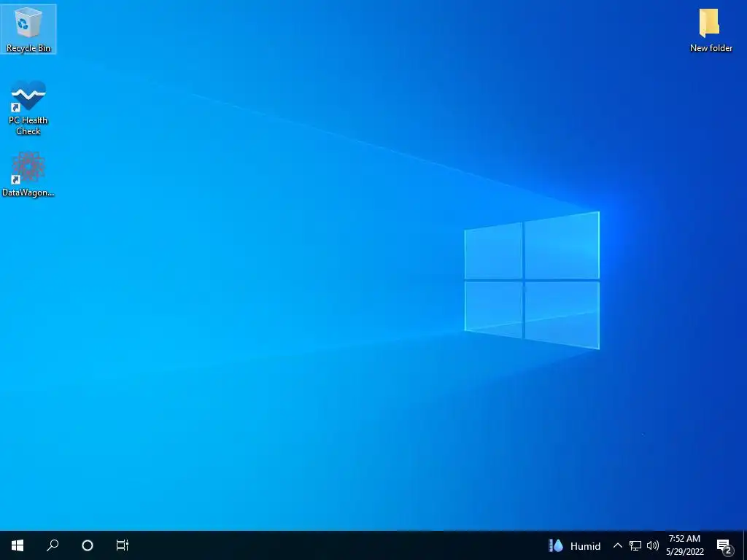Open Action Center notifications icon
This screenshot has width=747, height=560.
[x=724, y=545]
